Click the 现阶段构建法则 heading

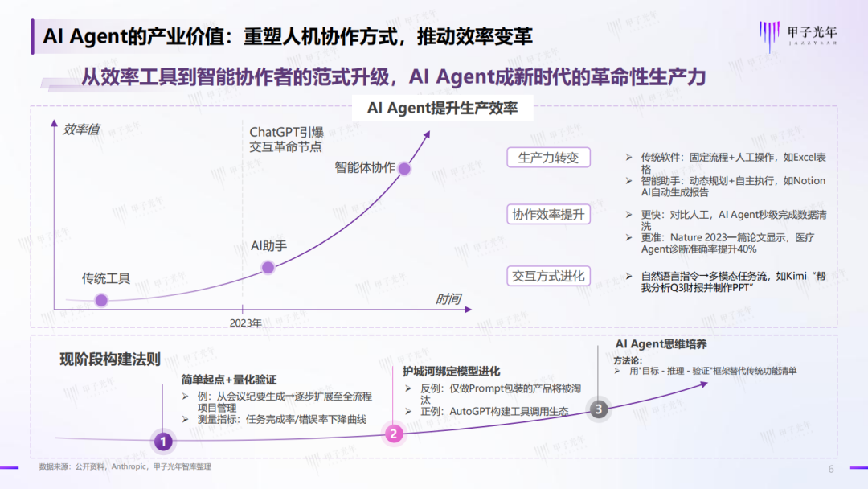tap(109, 359)
